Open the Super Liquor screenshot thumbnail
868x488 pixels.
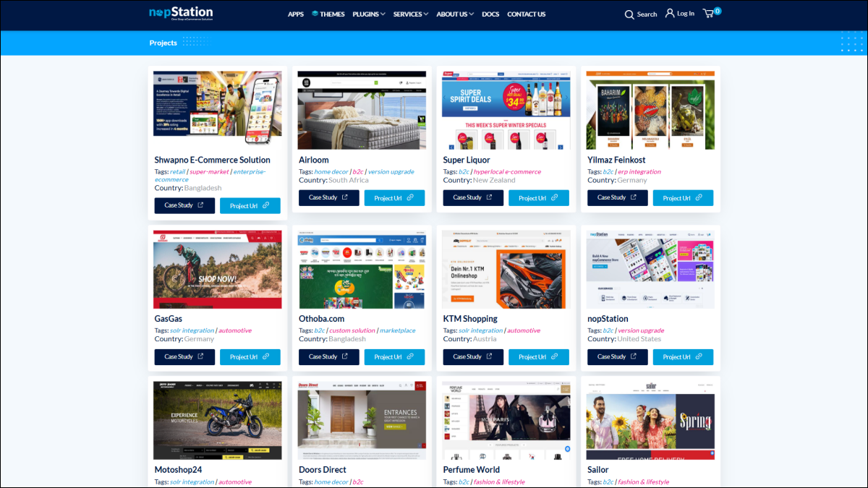coord(506,110)
